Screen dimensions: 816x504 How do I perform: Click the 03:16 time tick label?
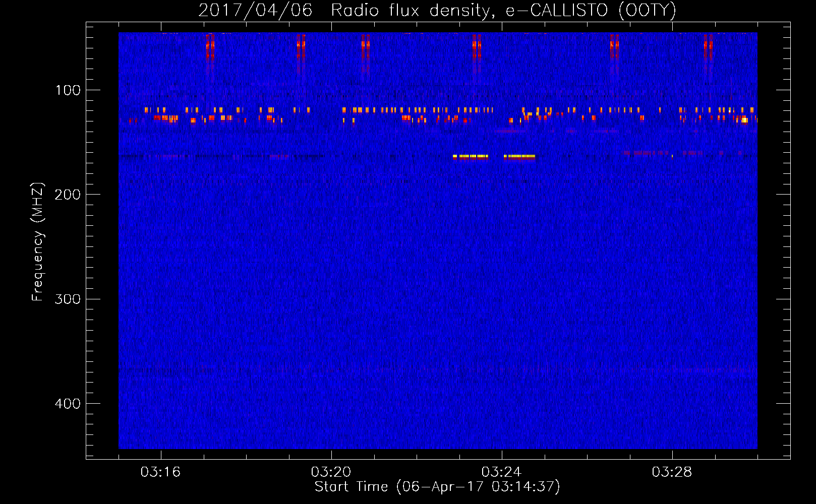coord(160,472)
